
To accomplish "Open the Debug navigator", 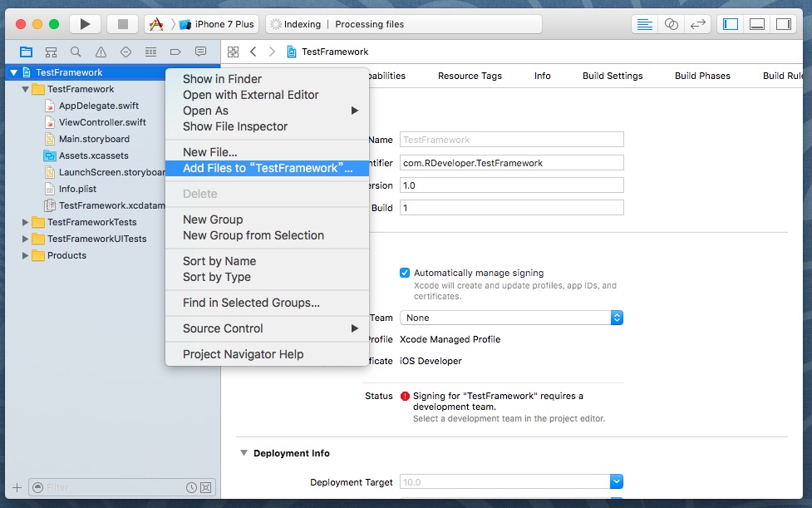I will click(x=150, y=52).
